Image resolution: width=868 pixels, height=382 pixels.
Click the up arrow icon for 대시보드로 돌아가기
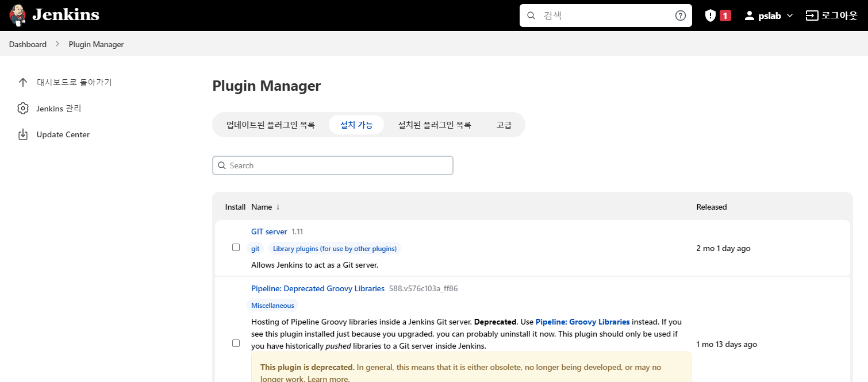click(23, 82)
